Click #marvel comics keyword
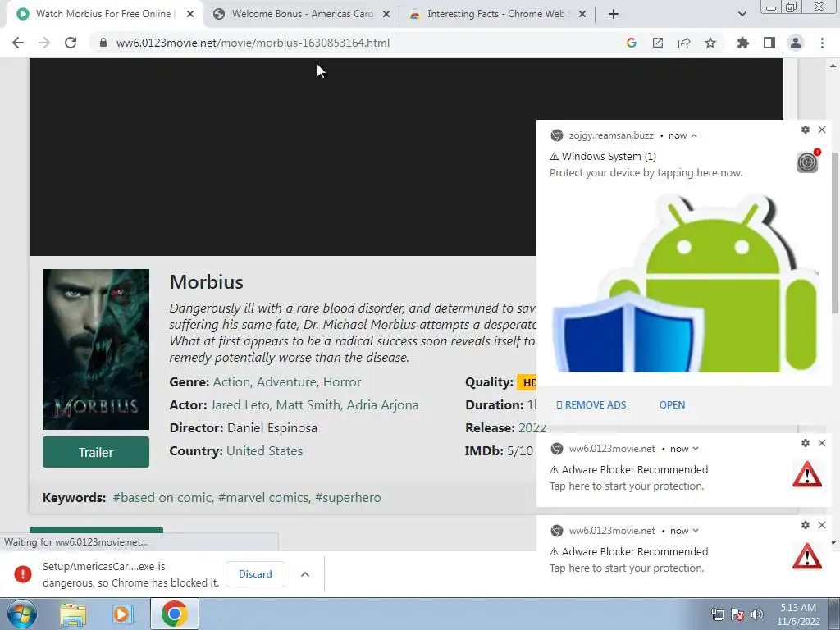This screenshot has width=840, height=630. 263,498
